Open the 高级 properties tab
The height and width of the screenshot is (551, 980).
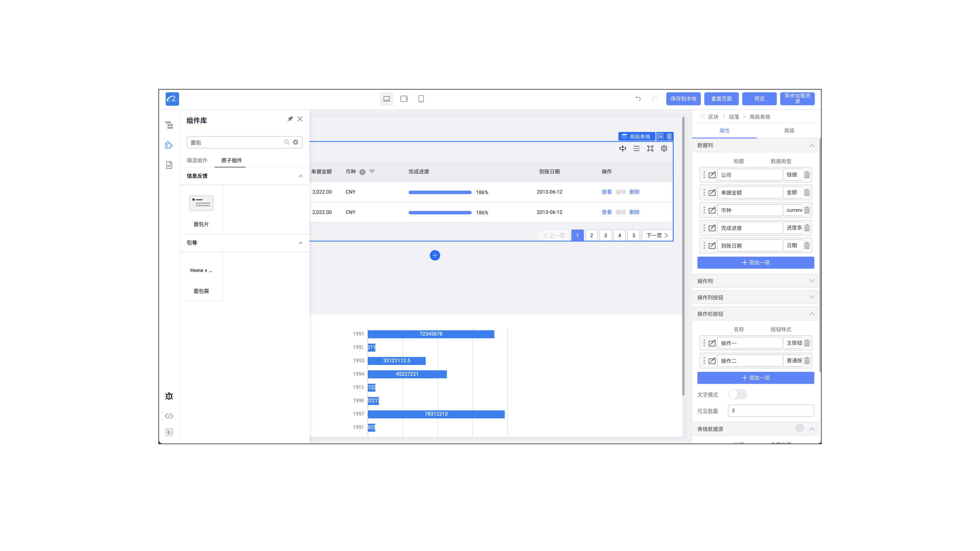(x=789, y=131)
